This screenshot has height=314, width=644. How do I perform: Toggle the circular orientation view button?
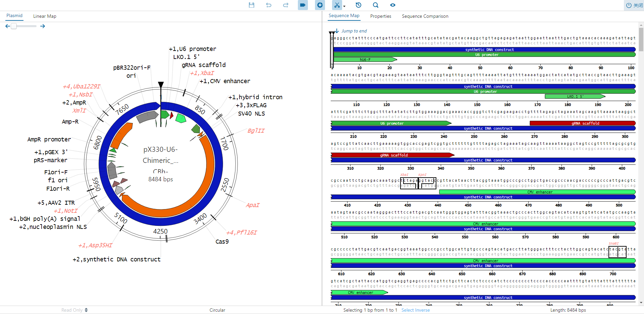click(320, 5)
